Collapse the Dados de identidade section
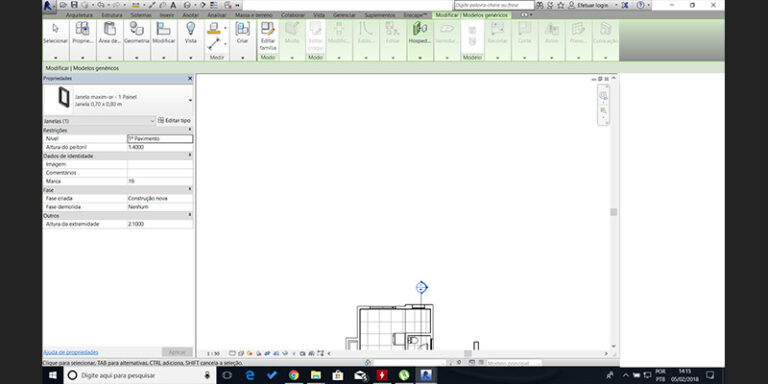This screenshot has height=384, width=768. coord(190,155)
